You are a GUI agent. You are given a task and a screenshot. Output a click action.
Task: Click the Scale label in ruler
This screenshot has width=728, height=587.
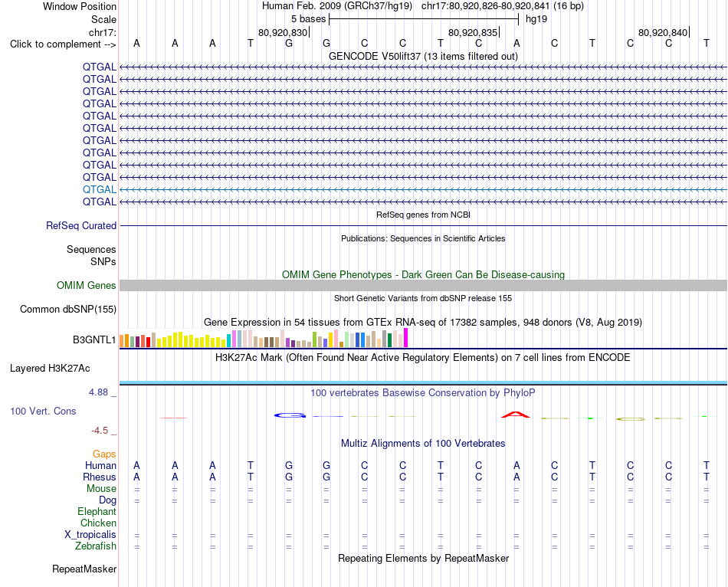(x=103, y=19)
